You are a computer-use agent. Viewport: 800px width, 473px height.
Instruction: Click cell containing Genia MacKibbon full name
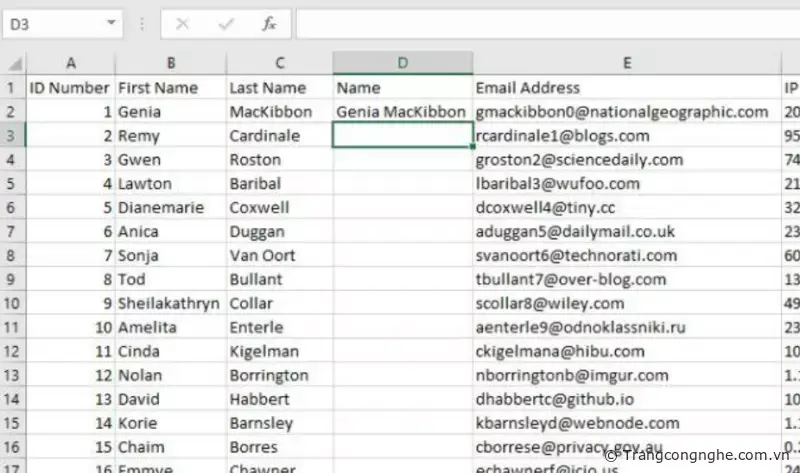[402, 112]
